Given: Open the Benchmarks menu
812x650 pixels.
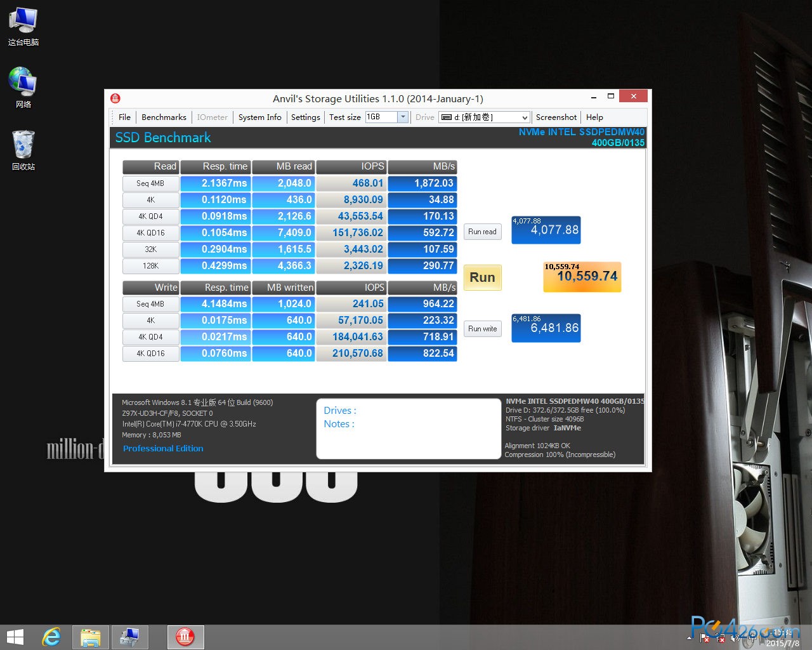Looking at the screenshot, I should click(164, 117).
